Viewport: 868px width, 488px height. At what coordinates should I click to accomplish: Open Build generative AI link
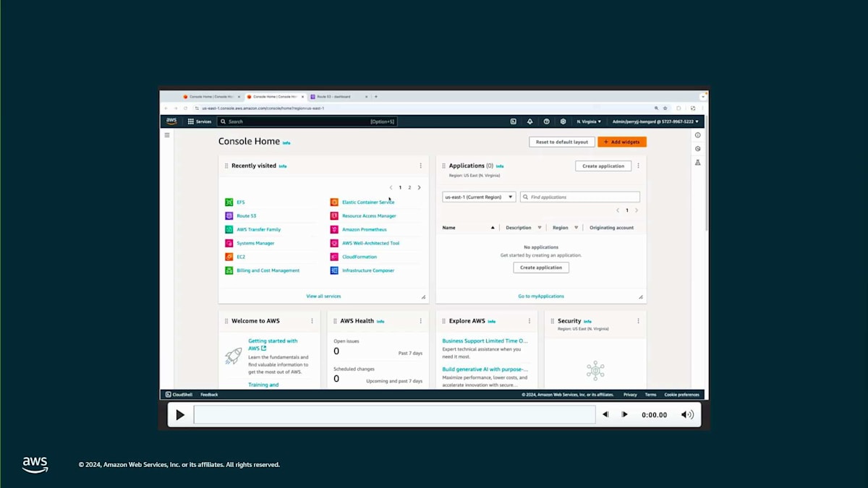click(x=485, y=369)
